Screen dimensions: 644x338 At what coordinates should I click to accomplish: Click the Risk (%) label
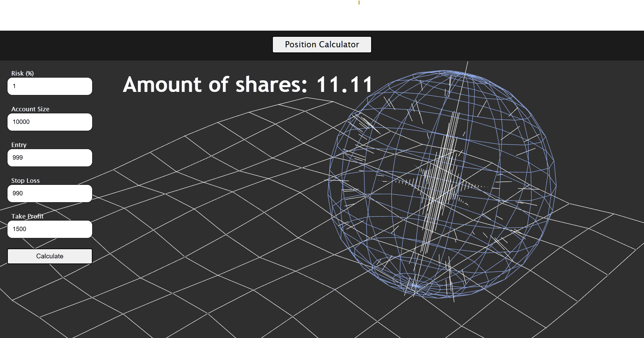[x=22, y=73]
